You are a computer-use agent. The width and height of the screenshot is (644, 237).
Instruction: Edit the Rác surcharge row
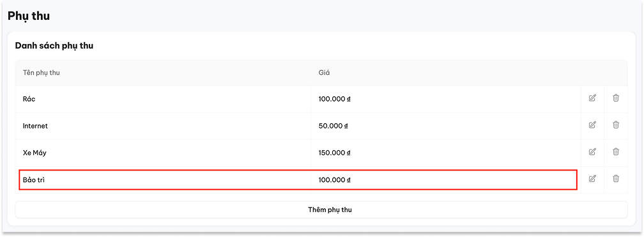coord(592,98)
